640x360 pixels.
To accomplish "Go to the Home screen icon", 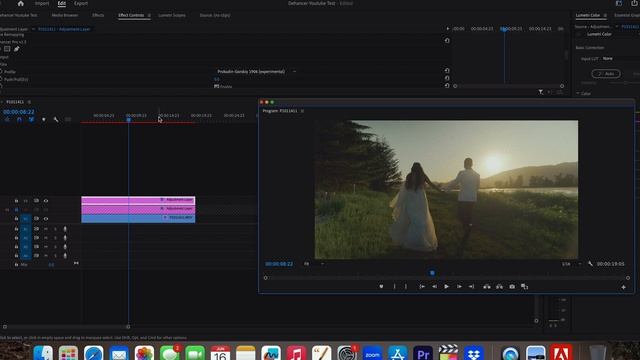I will point(20,3).
